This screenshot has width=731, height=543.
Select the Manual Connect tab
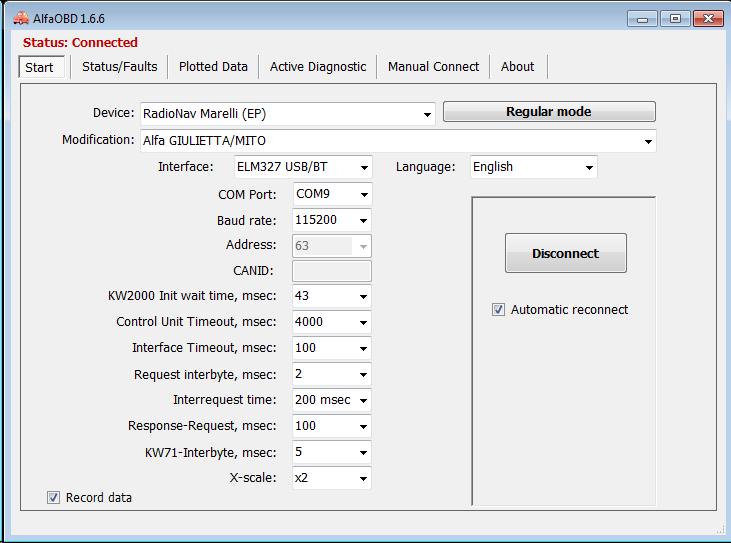[x=433, y=67]
